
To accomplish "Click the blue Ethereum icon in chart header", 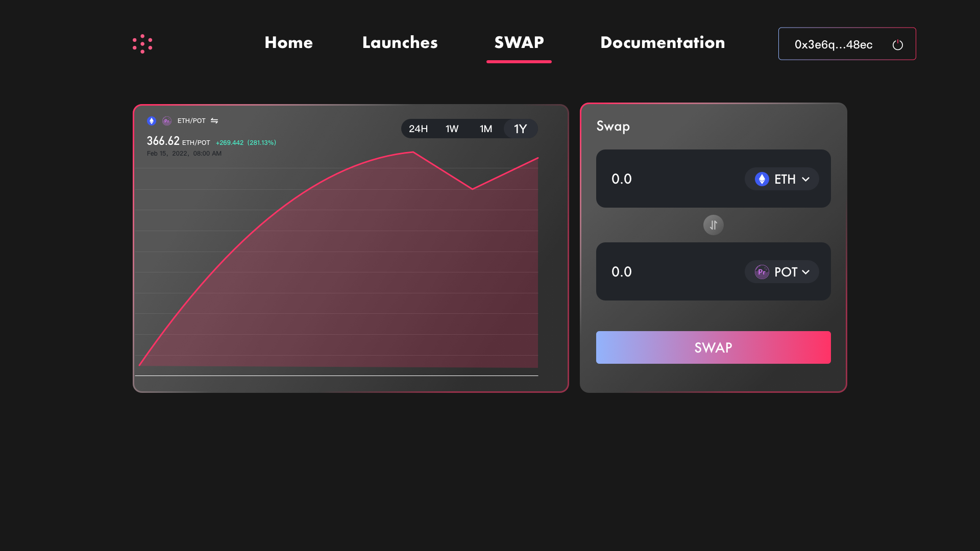I will pos(152,121).
